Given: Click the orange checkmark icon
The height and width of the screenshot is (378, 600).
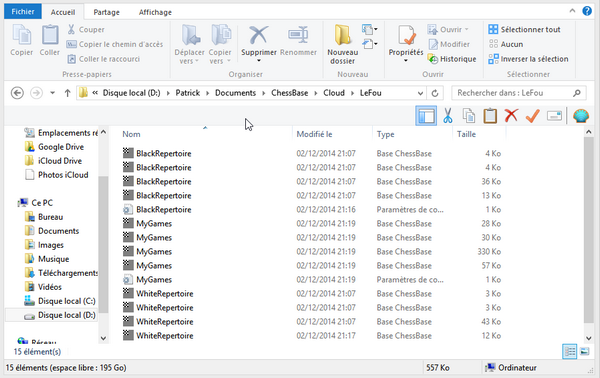Looking at the screenshot, I should [533, 116].
